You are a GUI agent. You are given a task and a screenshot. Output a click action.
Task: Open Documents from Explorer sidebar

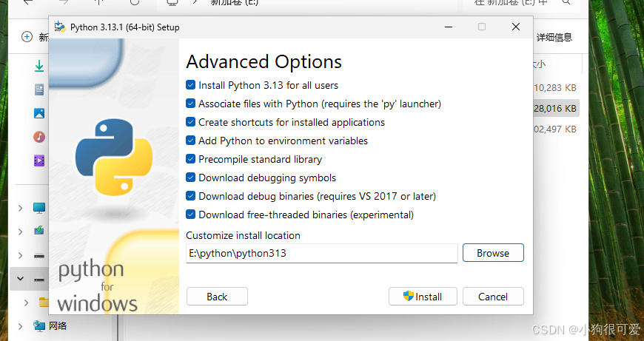click(39, 90)
